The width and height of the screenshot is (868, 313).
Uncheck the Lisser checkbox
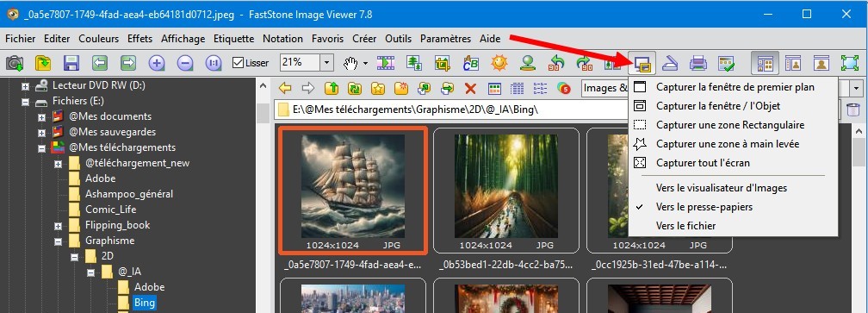tap(238, 63)
